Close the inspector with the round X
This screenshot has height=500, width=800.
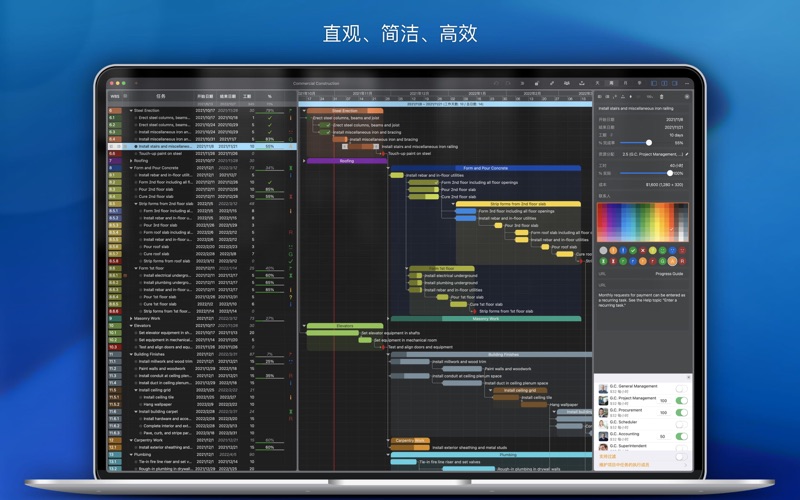click(687, 96)
